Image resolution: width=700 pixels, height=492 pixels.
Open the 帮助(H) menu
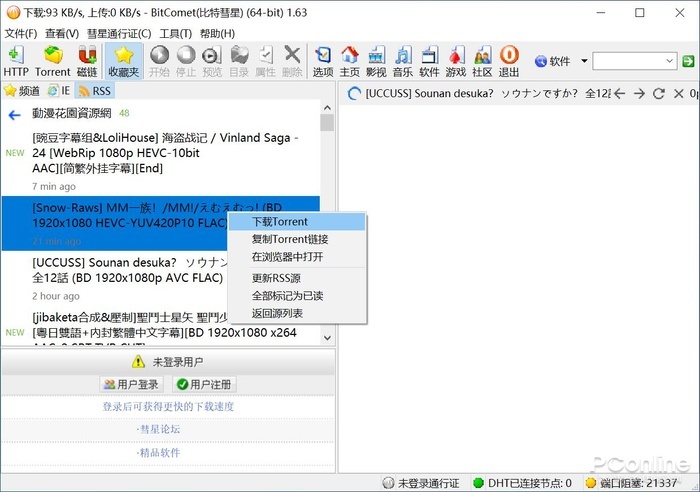[x=217, y=33]
